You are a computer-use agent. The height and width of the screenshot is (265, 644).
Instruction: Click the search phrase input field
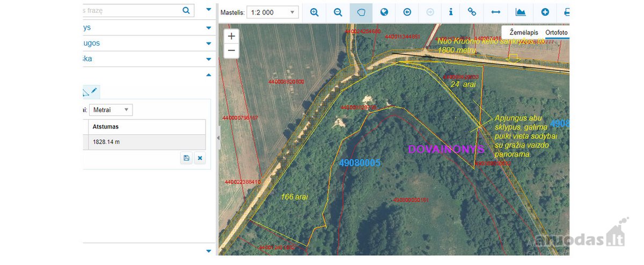[131, 10]
